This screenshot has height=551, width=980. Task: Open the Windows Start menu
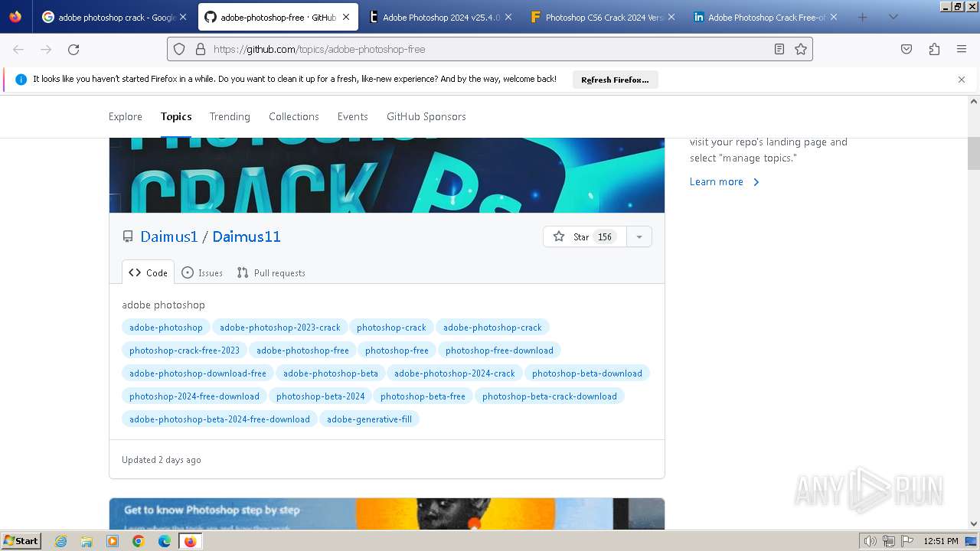pos(21,541)
